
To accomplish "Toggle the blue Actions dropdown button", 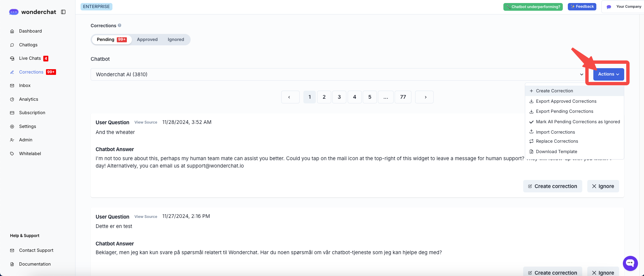I will click(608, 74).
